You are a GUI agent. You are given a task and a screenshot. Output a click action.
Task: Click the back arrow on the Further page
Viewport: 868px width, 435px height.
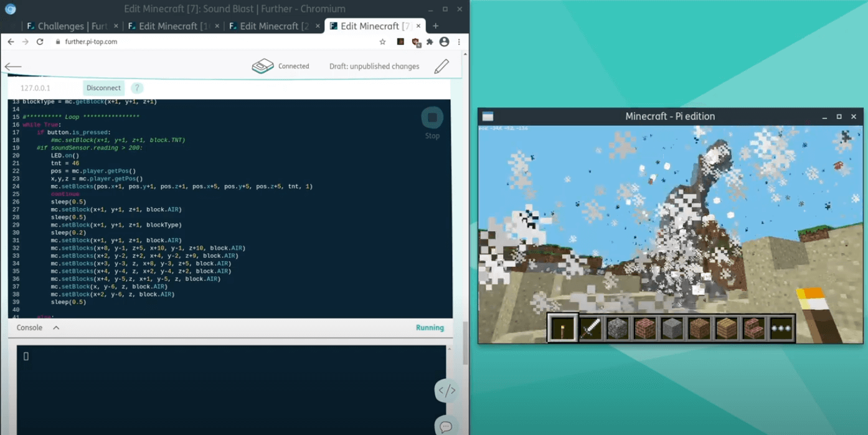(13, 67)
